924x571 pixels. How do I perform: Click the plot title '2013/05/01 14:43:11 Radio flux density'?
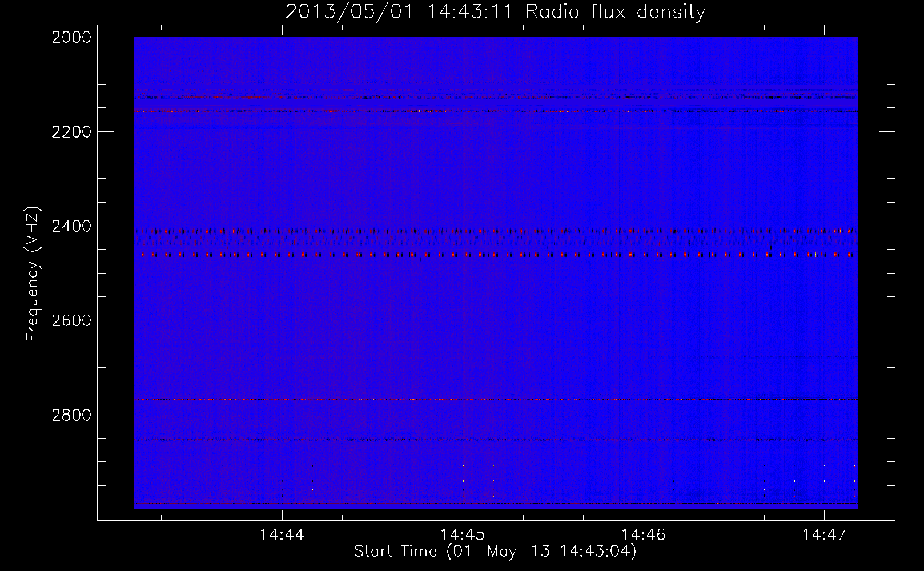click(495, 11)
